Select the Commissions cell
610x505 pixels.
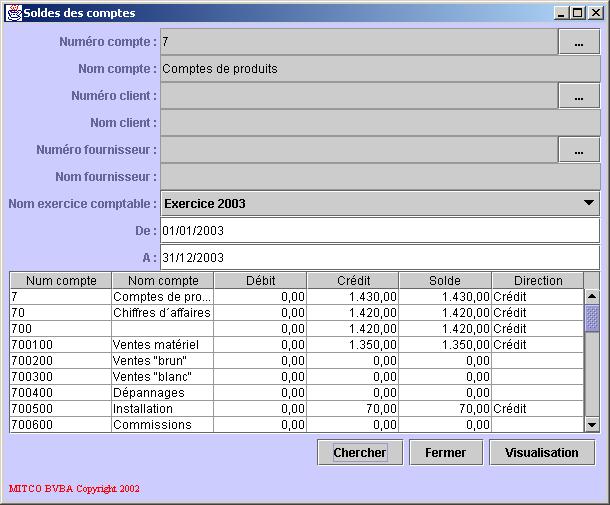click(x=163, y=424)
